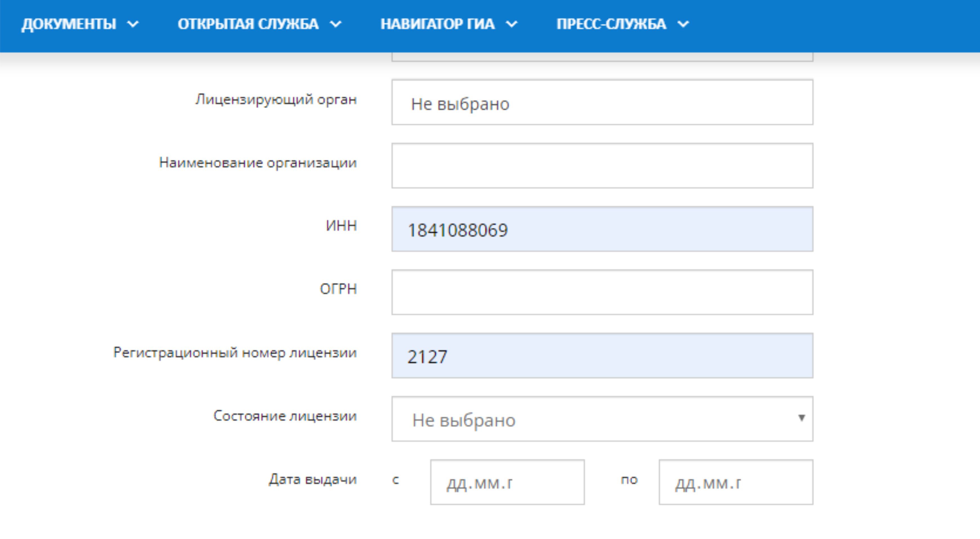The width and height of the screenshot is (980, 539).
Task: Click Дата выдачи end date field
Action: click(735, 482)
